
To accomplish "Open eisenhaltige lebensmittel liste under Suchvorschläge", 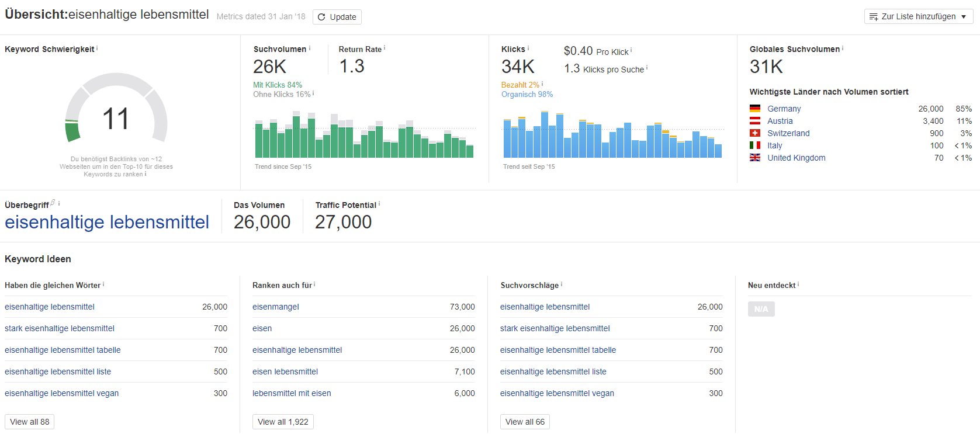I will pyautogui.click(x=553, y=371).
